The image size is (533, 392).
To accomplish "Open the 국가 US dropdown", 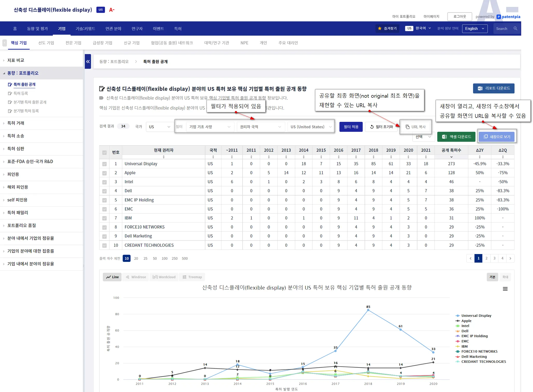I will (160, 127).
